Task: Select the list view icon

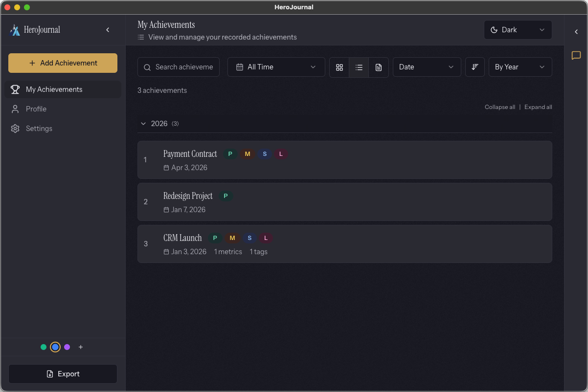Action: [x=359, y=67]
